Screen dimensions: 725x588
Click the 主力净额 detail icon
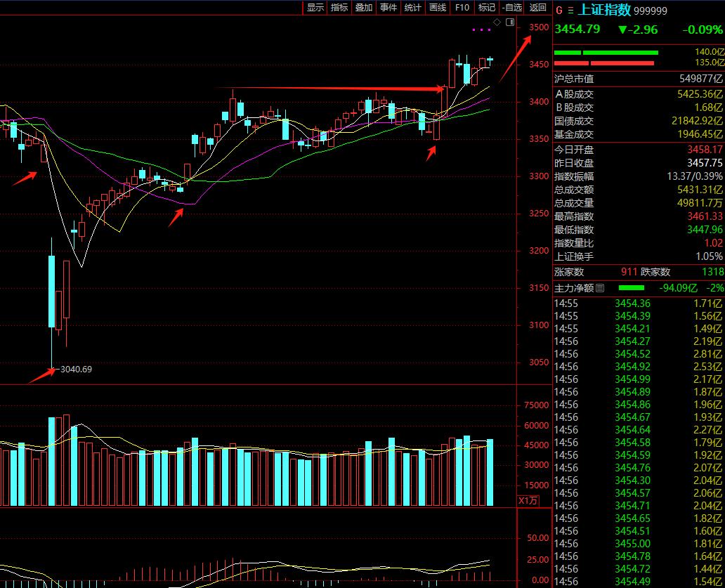(x=600, y=289)
